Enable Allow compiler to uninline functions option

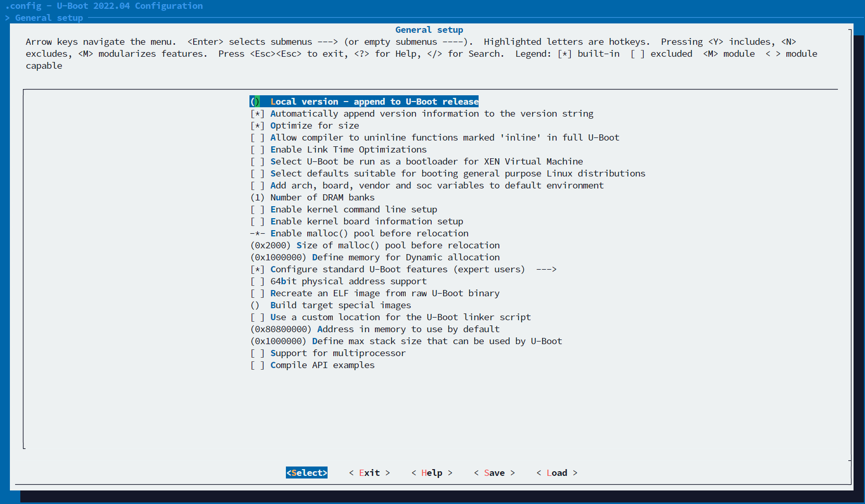pos(435,137)
